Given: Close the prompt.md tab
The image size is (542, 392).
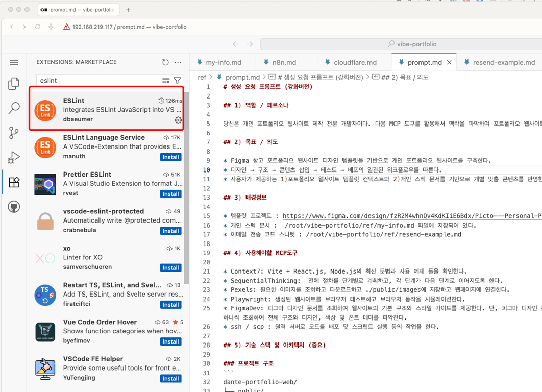Looking at the screenshot, I should [x=449, y=63].
